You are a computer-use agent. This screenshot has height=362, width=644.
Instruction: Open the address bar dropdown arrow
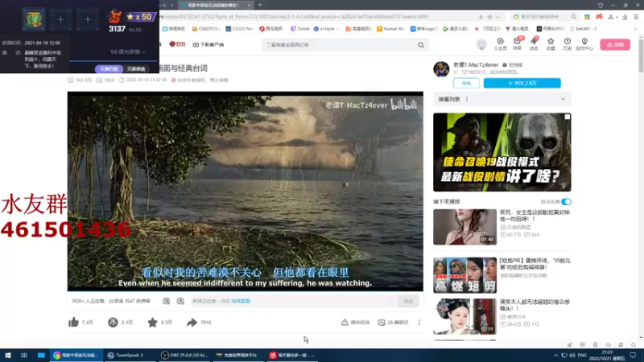click(497, 17)
